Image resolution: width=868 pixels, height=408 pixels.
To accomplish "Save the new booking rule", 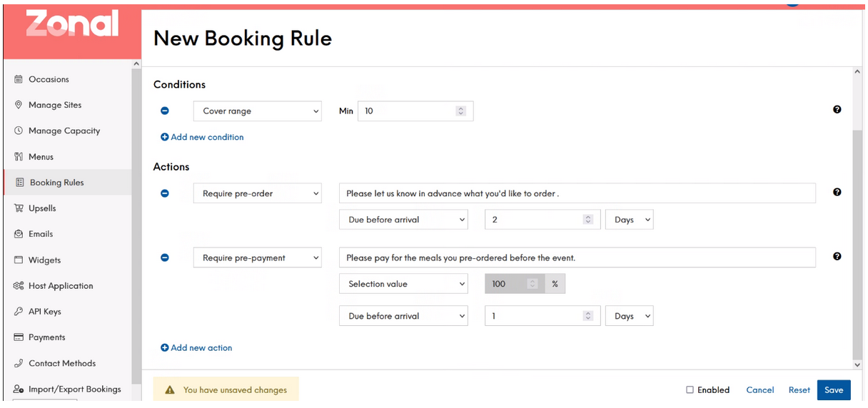I will point(834,390).
